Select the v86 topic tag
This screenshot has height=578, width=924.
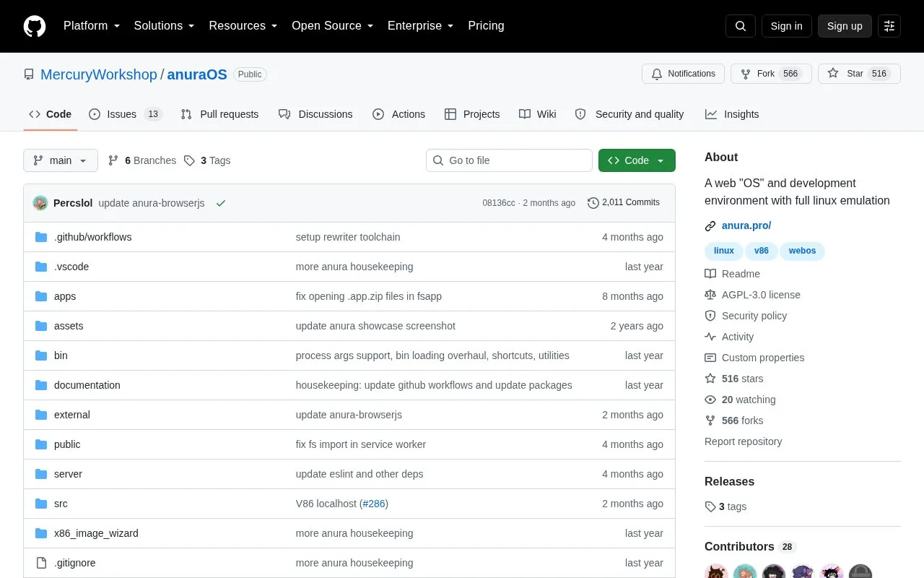click(x=762, y=251)
